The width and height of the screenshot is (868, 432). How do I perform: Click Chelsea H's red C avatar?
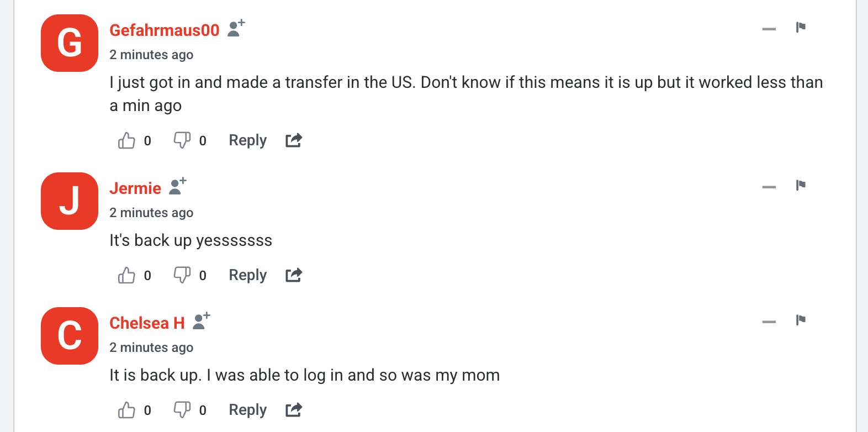(70, 336)
